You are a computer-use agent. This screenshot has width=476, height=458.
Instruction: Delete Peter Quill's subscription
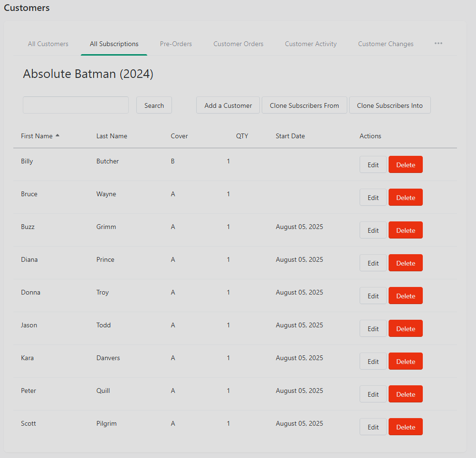[x=406, y=394]
